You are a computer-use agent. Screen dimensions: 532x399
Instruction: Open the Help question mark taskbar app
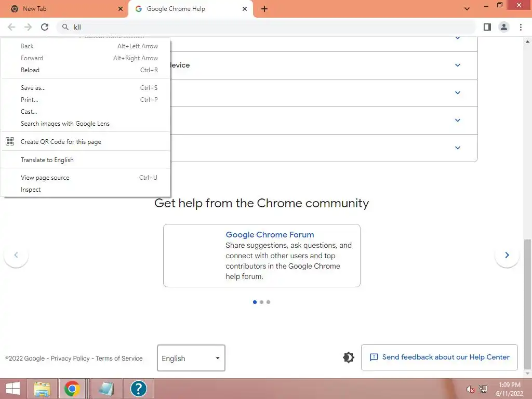[138, 389]
